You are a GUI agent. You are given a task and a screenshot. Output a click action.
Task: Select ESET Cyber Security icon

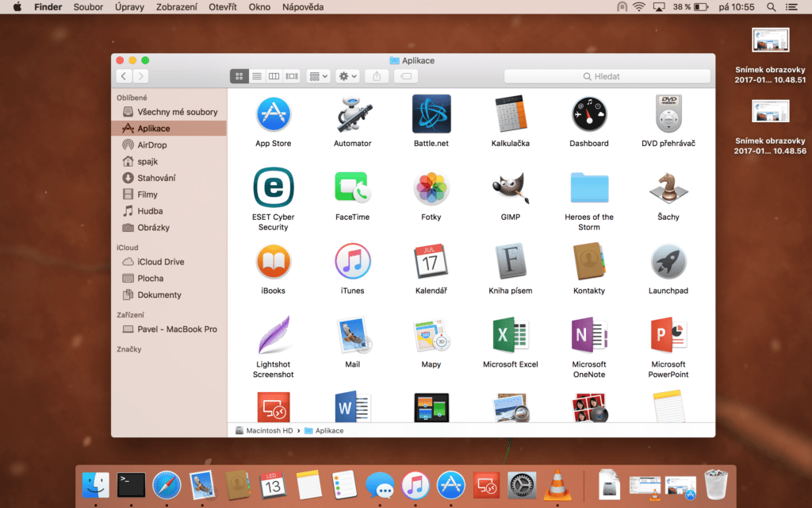(274, 187)
